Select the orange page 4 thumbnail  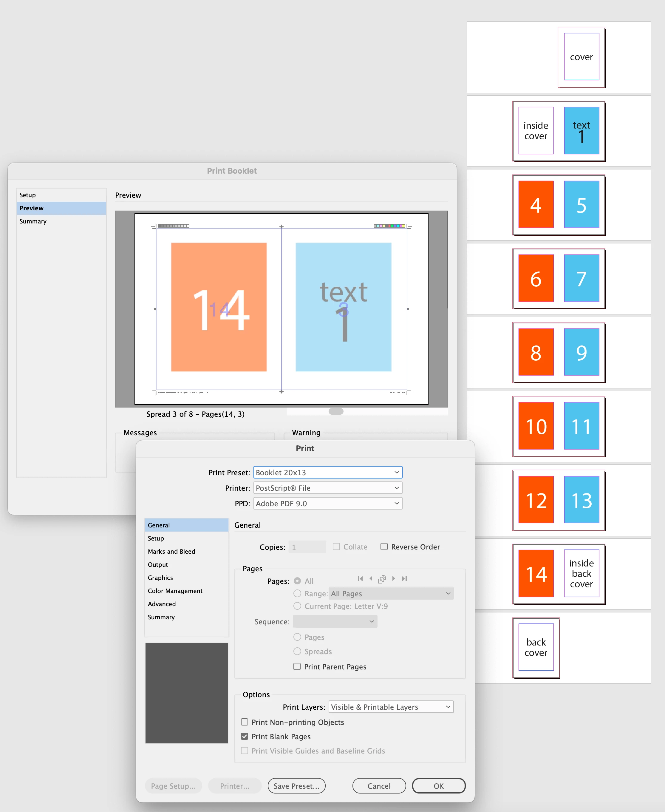pyautogui.click(x=536, y=205)
